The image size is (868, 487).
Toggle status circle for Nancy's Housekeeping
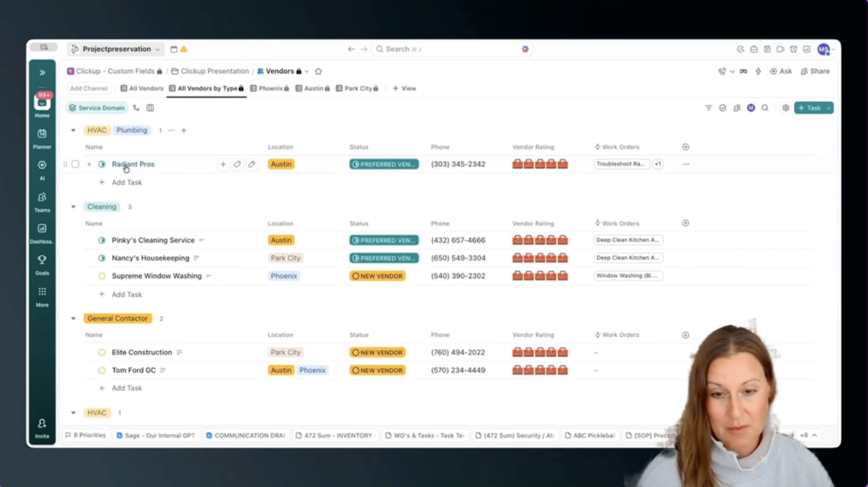click(102, 258)
